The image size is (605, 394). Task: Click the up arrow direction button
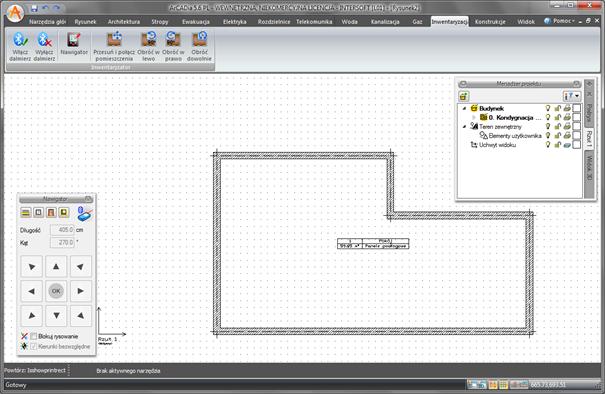[x=56, y=266]
